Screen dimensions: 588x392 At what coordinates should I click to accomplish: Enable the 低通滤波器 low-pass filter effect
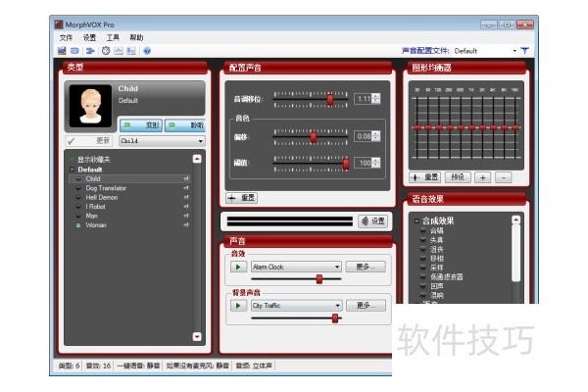[x=423, y=276]
